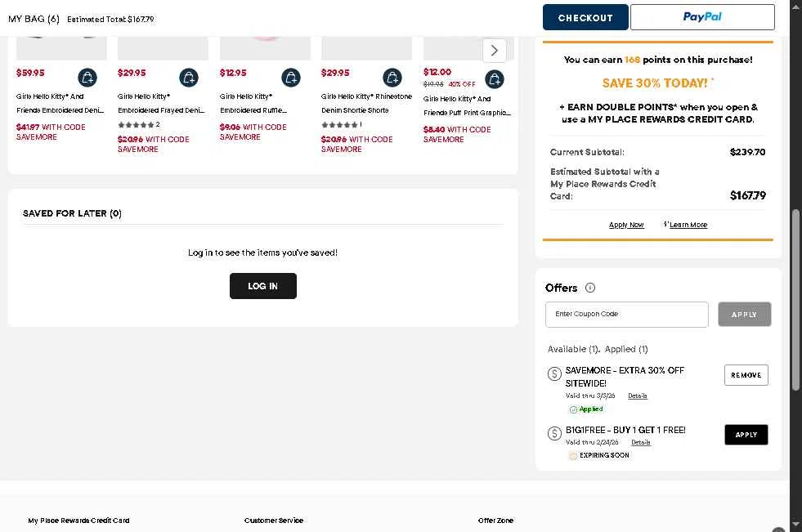This screenshot has height=532, width=802.
Task: Click the Estimated Total $167.79 text
Action: 110,20
